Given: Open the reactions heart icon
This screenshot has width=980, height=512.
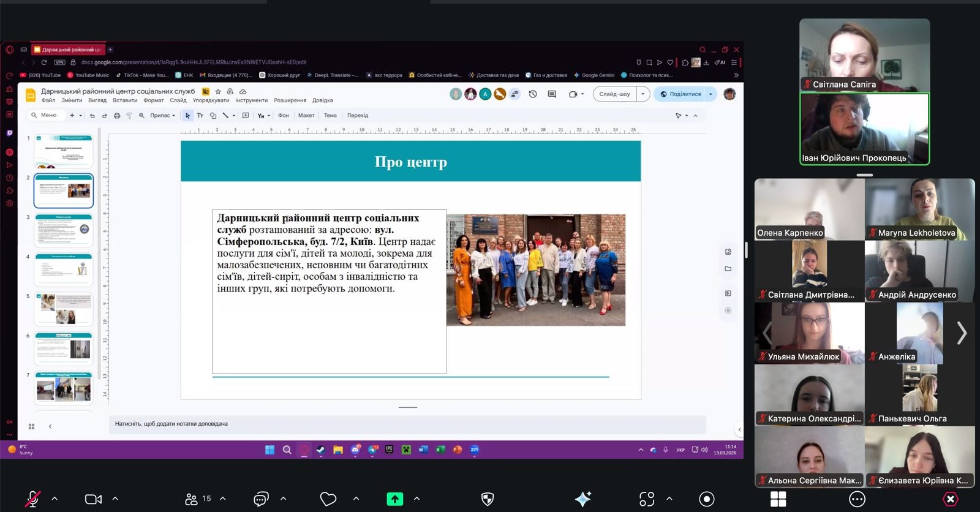Looking at the screenshot, I should point(328,499).
